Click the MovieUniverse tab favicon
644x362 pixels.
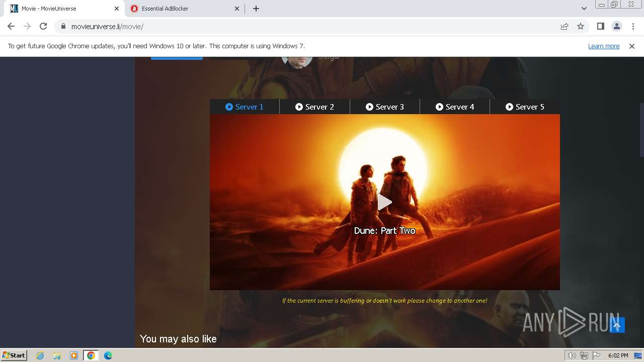click(x=14, y=9)
